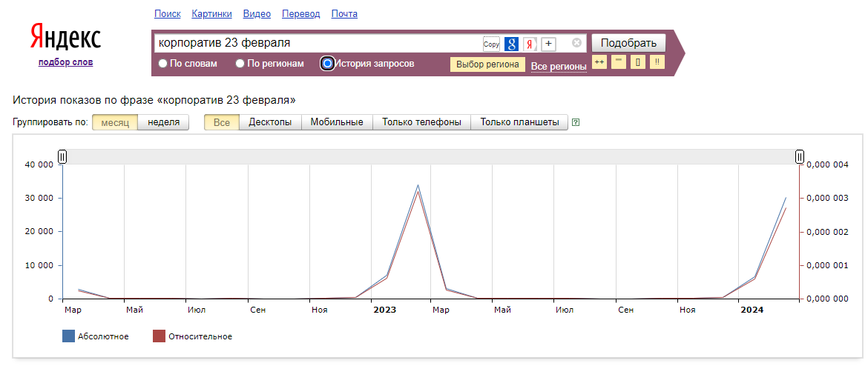Click the 40 000 axis value

point(38,164)
